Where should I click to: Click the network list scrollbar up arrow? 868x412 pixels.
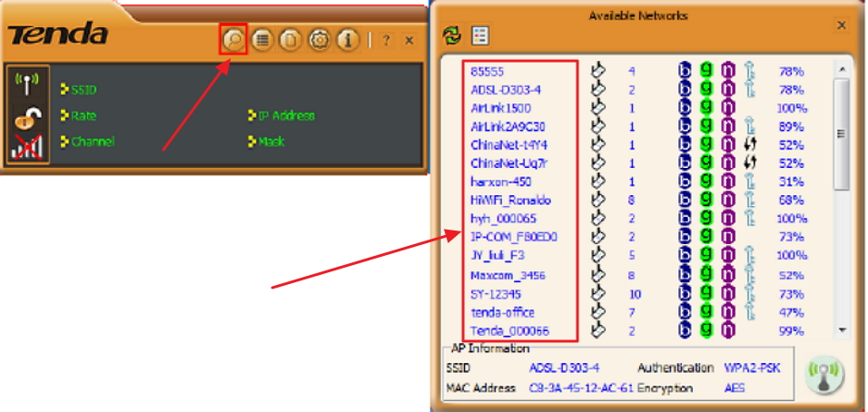coord(843,69)
